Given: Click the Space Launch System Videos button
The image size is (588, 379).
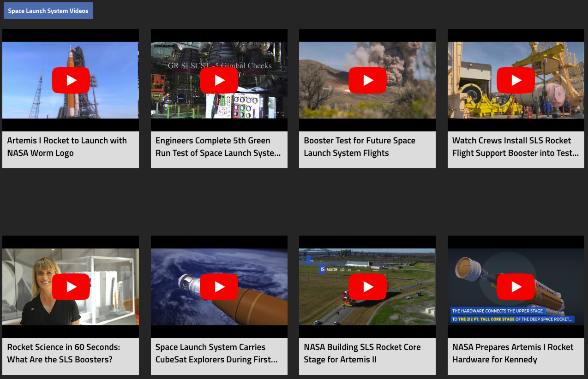Looking at the screenshot, I should click(x=48, y=11).
